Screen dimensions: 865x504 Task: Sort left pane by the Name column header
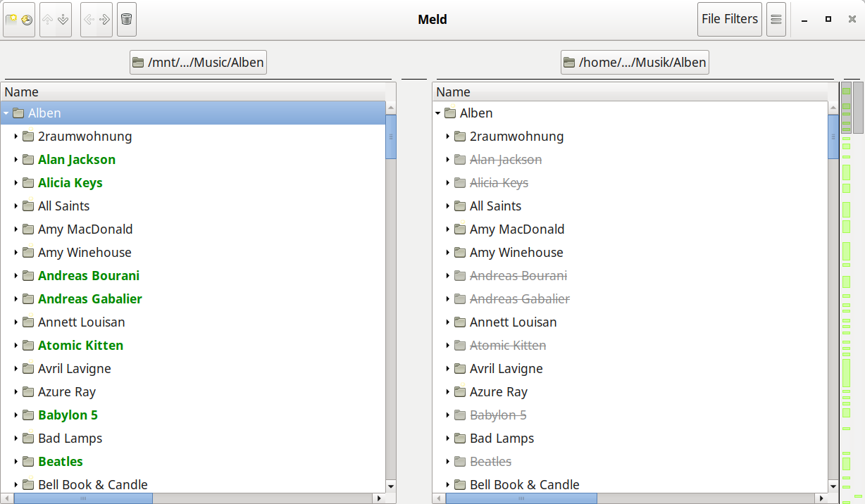pos(193,92)
